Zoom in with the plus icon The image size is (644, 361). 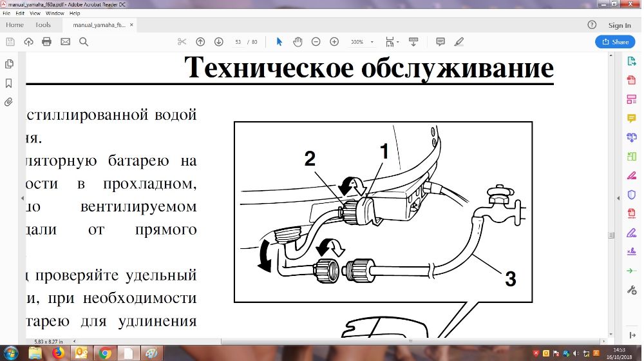pyautogui.click(x=334, y=42)
